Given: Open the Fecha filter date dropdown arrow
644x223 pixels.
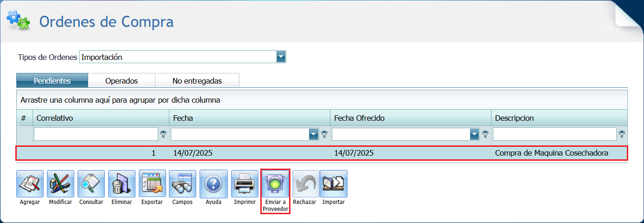Looking at the screenshot, I should click(314, 134).
